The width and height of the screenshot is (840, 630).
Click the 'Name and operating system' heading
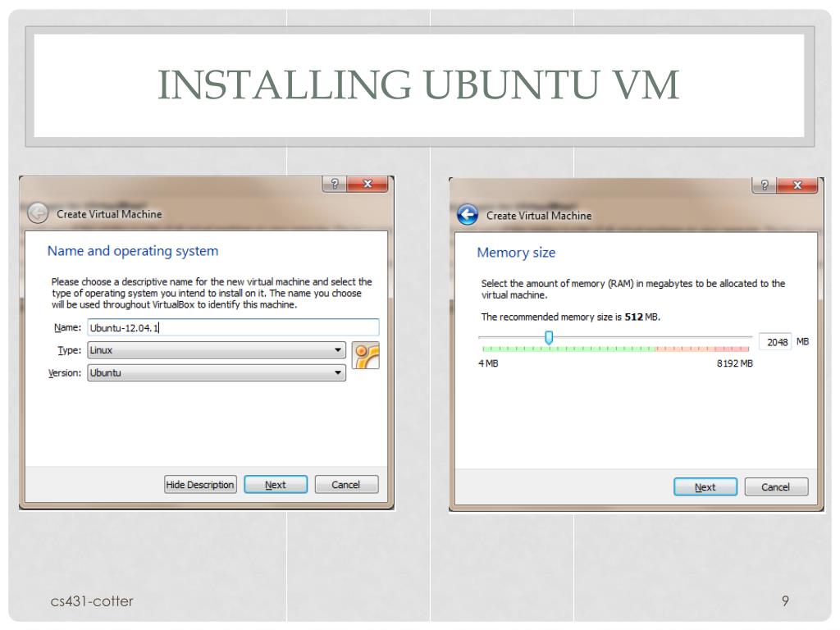point(133,251)
